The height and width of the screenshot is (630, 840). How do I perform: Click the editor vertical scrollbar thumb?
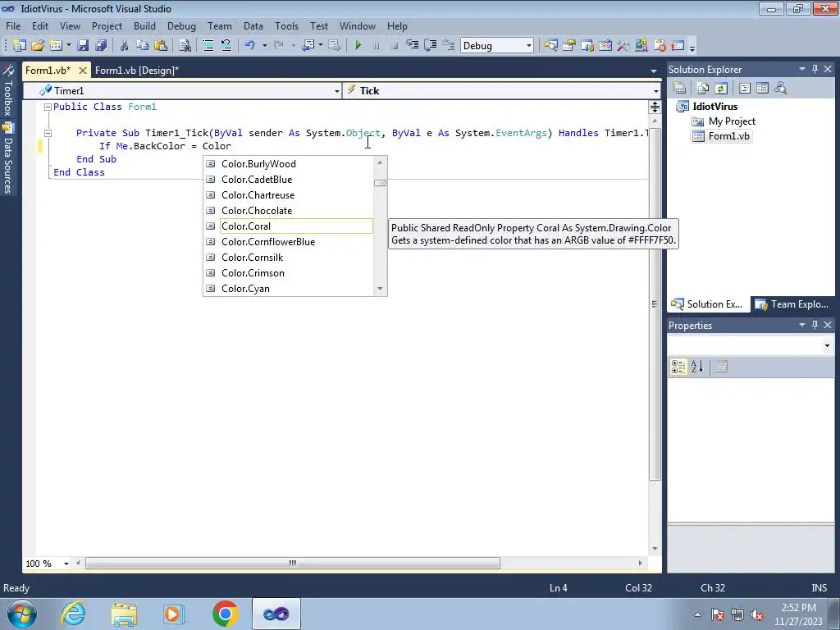pos(655,304)
